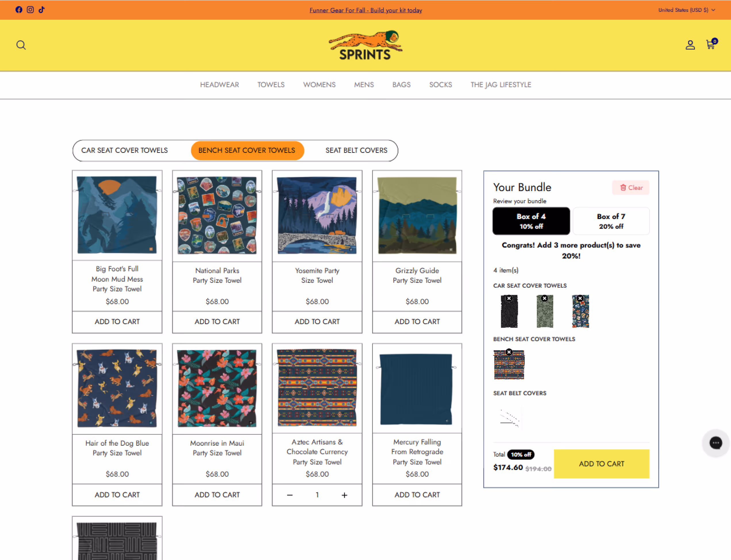731x560 pixels.
Task: Click the search magnifier icon
Action: tap(21, 45)
